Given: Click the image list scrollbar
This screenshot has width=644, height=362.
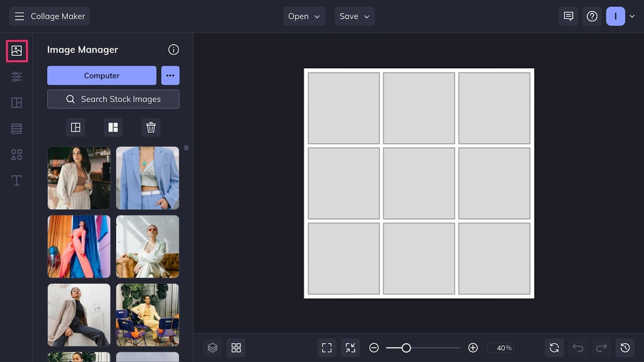Looking at the screenshot, I should (186, 148).
